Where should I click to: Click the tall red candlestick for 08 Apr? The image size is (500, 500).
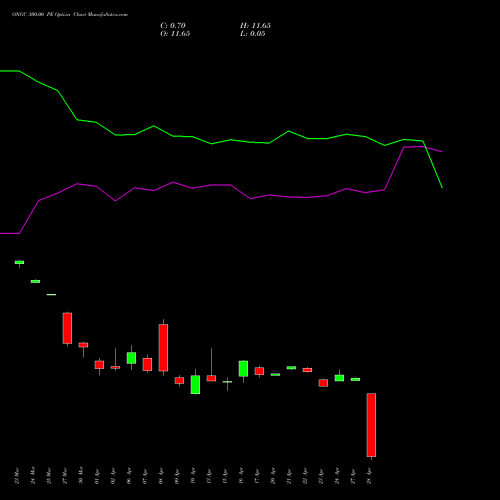point(163,348)
